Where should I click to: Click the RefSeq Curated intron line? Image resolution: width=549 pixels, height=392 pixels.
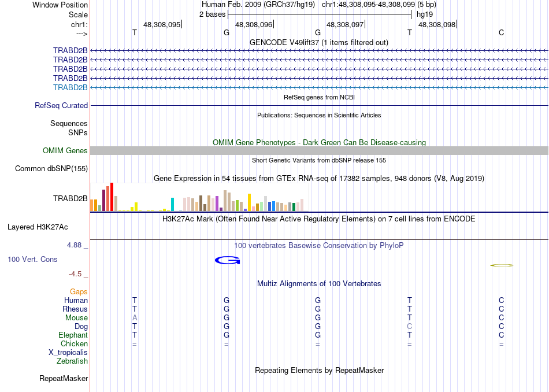(320, 105)
